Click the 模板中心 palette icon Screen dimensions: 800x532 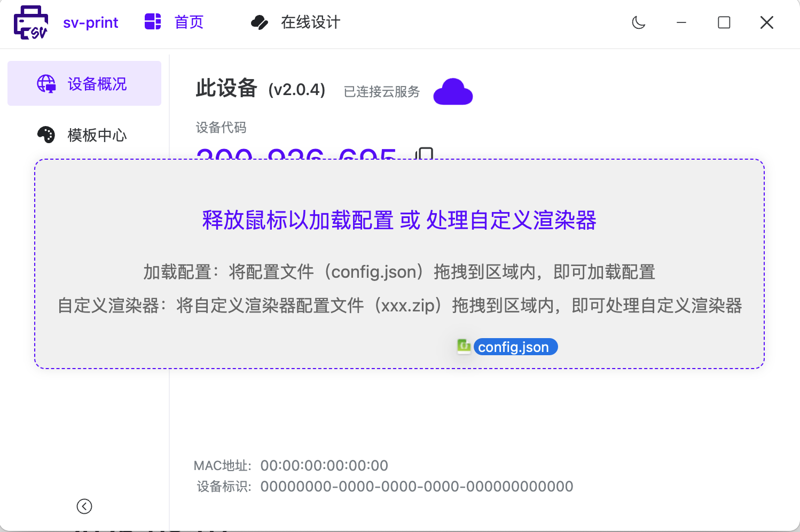coord(46,135)
